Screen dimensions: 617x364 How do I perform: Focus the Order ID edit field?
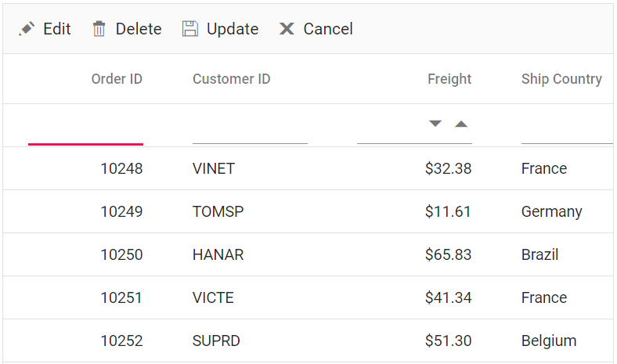pyautogui.click(x=85, y=128)
